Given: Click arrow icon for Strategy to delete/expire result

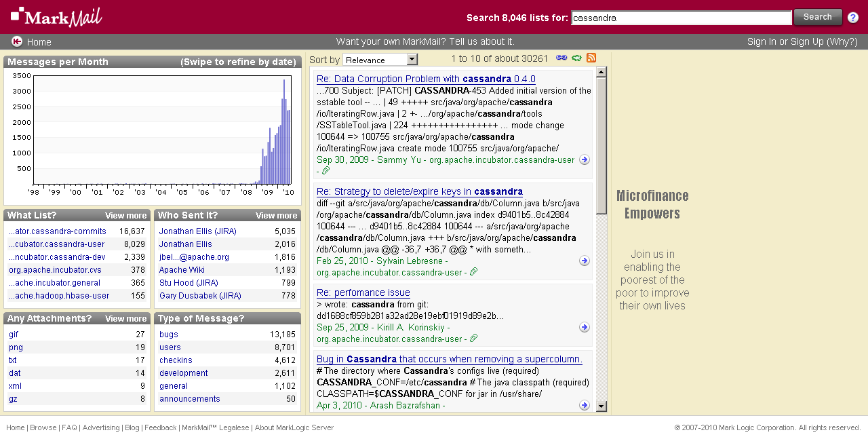Looking at the screenshot, I should coord(585,261).
